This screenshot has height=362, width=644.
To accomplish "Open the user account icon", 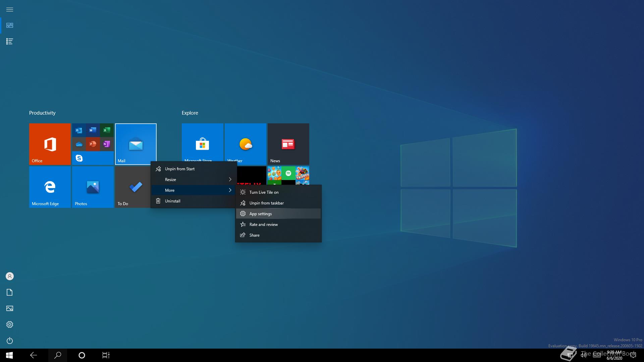I will [x=10, y=276].
